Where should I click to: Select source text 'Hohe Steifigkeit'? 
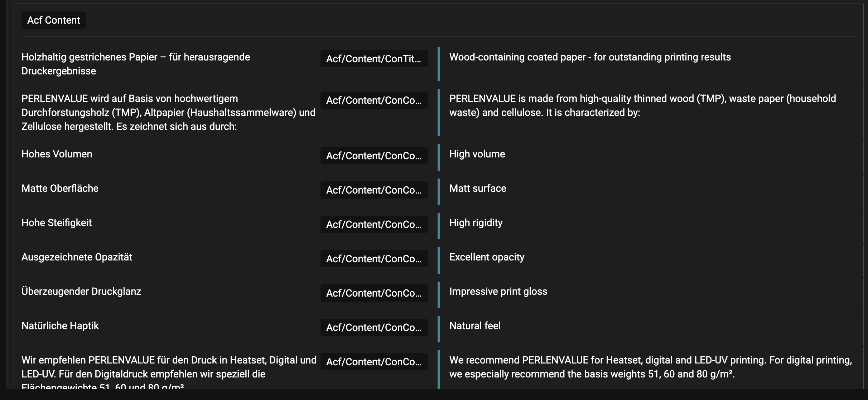click(x=57, y=223)
